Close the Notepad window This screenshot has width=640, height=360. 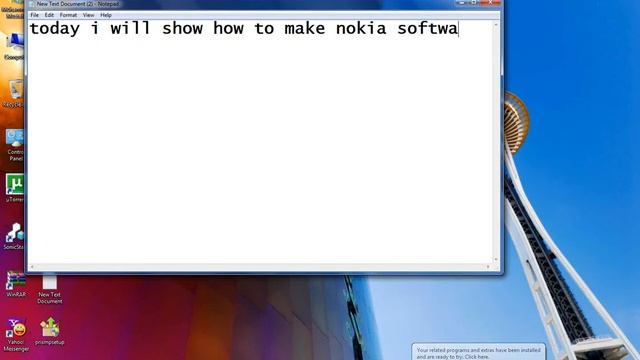[491, 2]
